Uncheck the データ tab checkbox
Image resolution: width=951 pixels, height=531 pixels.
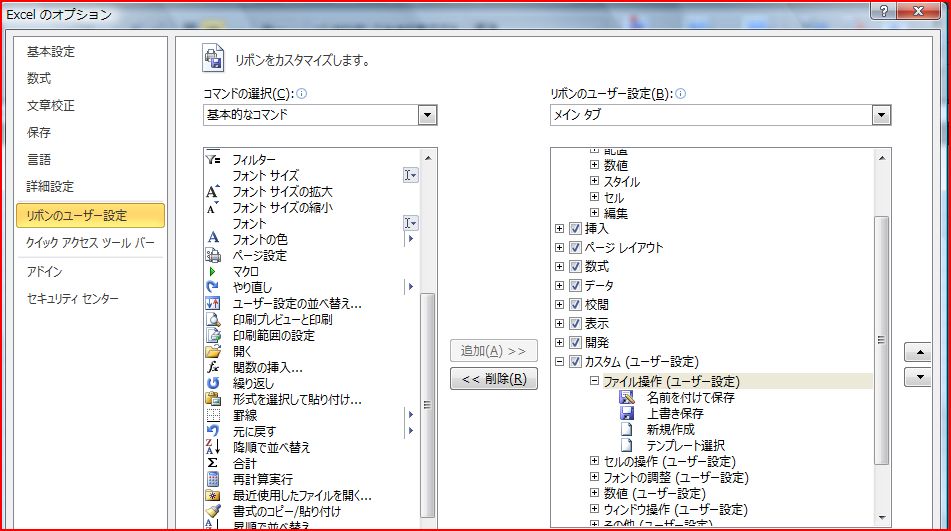tap(575, 286)
